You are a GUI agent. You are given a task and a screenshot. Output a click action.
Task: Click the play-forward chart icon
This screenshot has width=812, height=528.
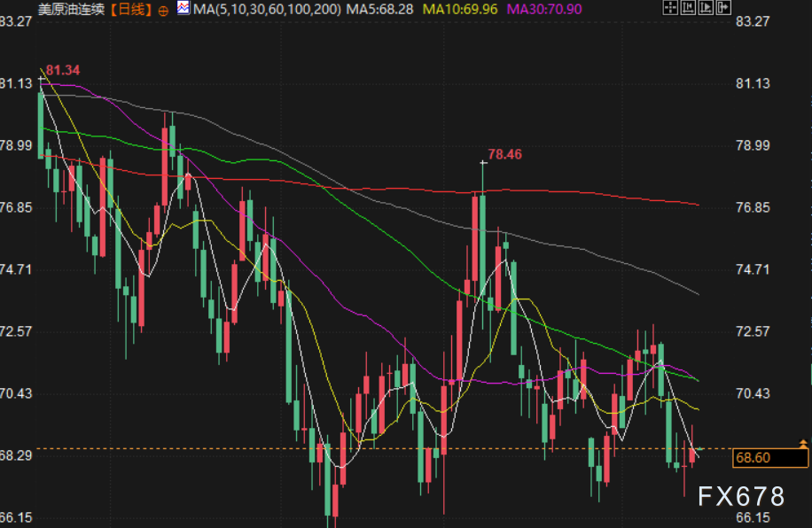pos(707,9)
